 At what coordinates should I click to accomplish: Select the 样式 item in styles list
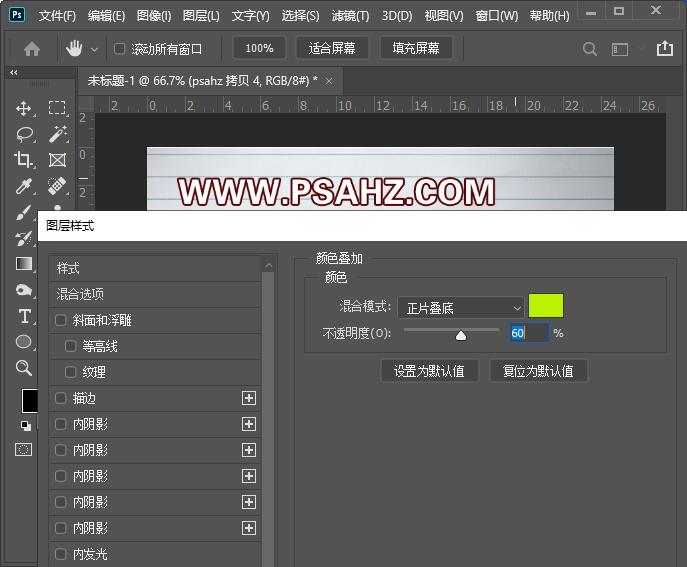(155, 268)
